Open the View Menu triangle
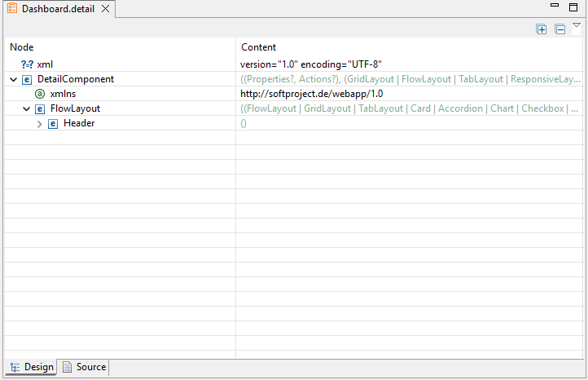 point(577,26)
